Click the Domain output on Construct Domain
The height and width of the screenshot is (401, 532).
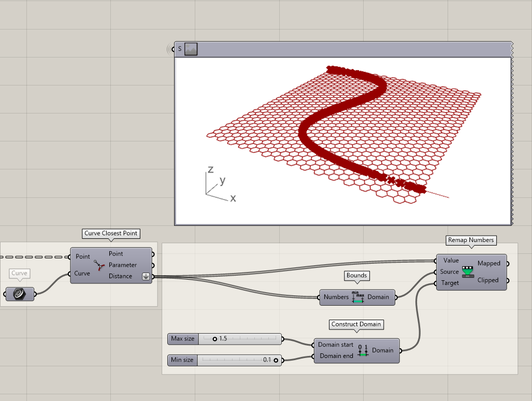point(383,350)
